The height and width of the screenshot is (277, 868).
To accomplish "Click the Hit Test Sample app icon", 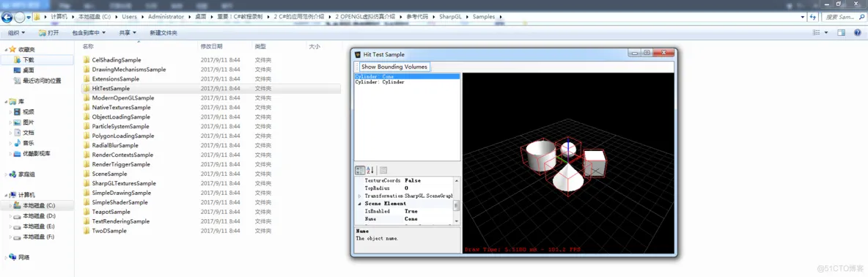I will pos(358,54).
